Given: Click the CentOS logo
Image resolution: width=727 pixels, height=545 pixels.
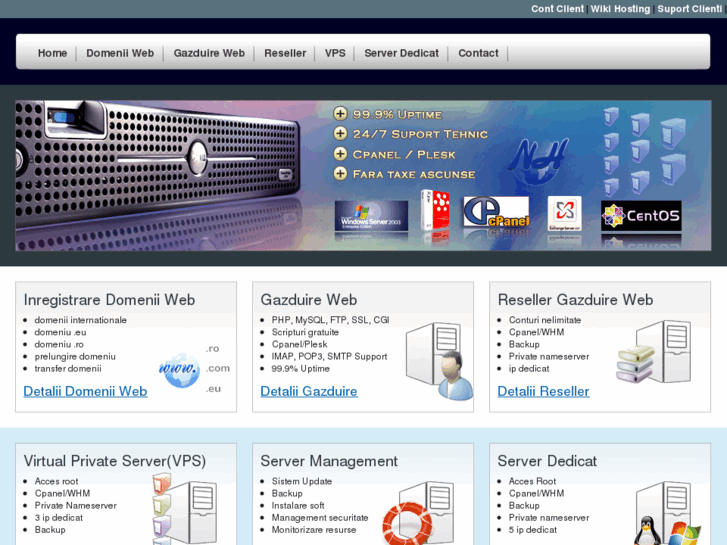Looking at the screenshot, I should coord(641,216).
